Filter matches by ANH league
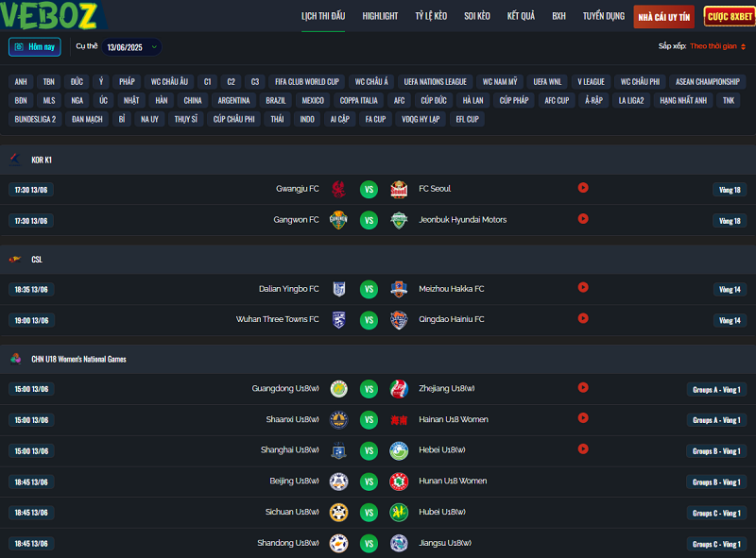The width and height of the screenshot is (756, 558). pyautogui.click(x=21, y=82)
